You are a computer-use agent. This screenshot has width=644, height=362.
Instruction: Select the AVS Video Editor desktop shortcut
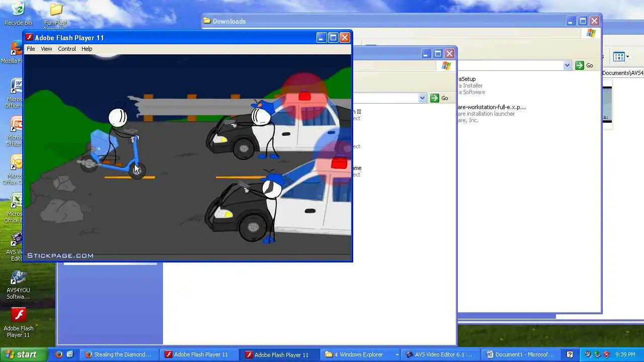(15, 246)
